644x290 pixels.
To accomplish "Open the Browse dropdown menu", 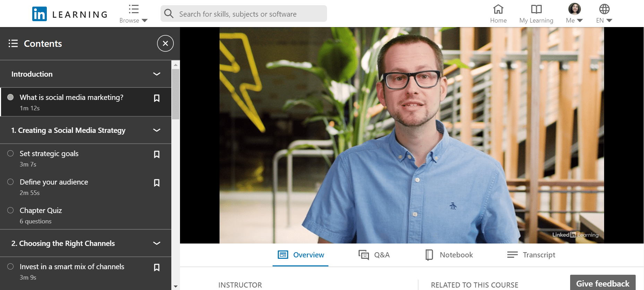I will pos(134,14).
